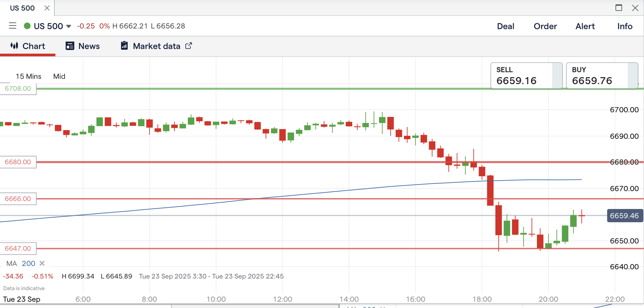Open the Deal menu item
This screenshot has height=308, width=644.
505,26
